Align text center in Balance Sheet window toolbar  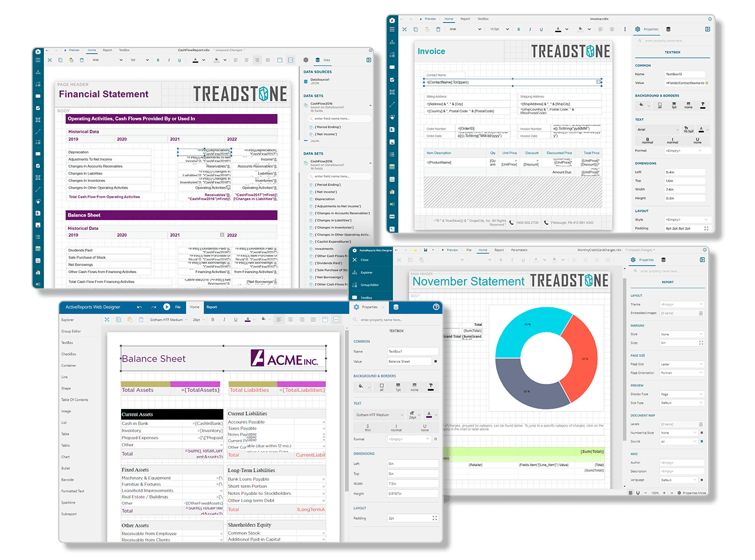(x=290, y=319)
